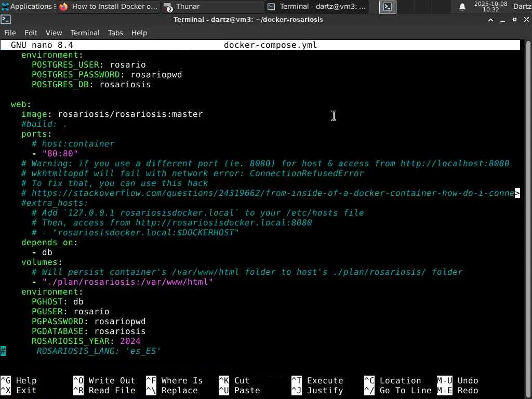Screen dimensions: 532x399
Task: Click the 'depends_on:' key line
Action: pyautogui.click(x=49, y=242)
